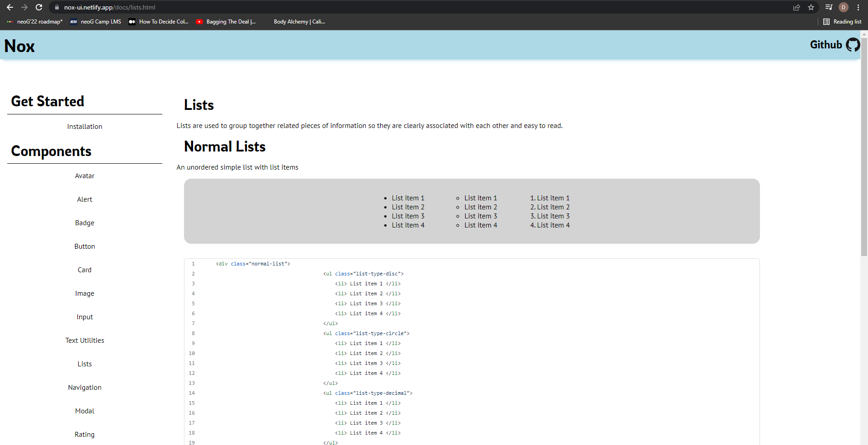
Task: Click the code line with class "list-type-circle"
Action: click(366, 333)
